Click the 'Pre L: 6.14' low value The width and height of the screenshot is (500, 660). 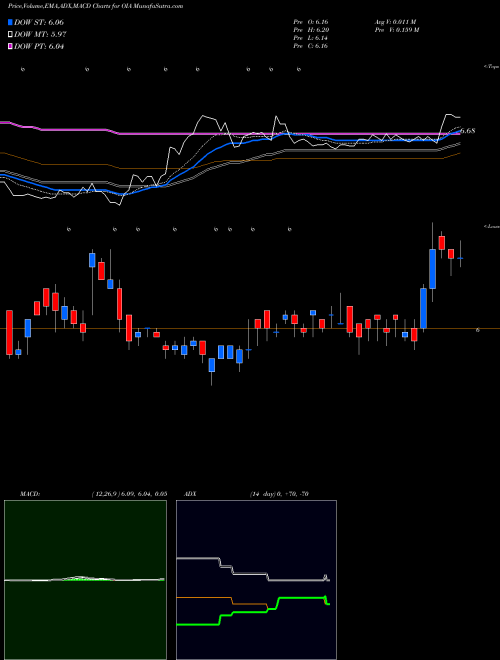(x=311, y=38)
